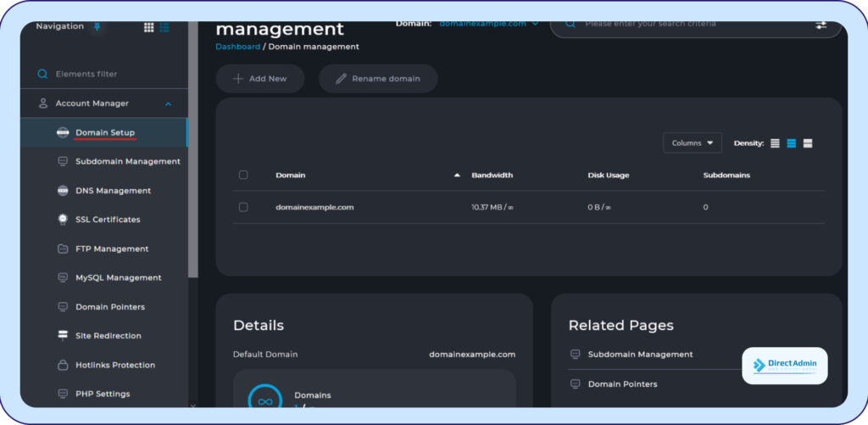This screenshot has height=425, width=868.
Task: Click the DNS Management icon
Action: click(63, 191)
